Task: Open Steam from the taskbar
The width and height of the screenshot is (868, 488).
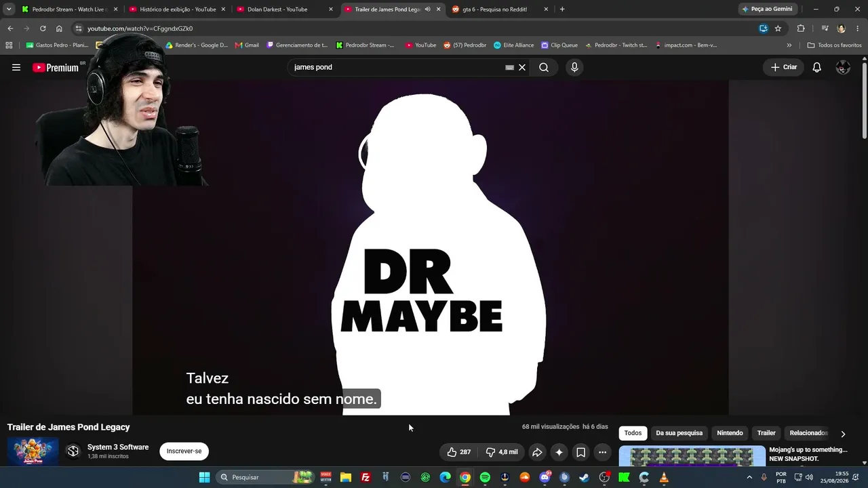Action: click(x=584, y=477)
